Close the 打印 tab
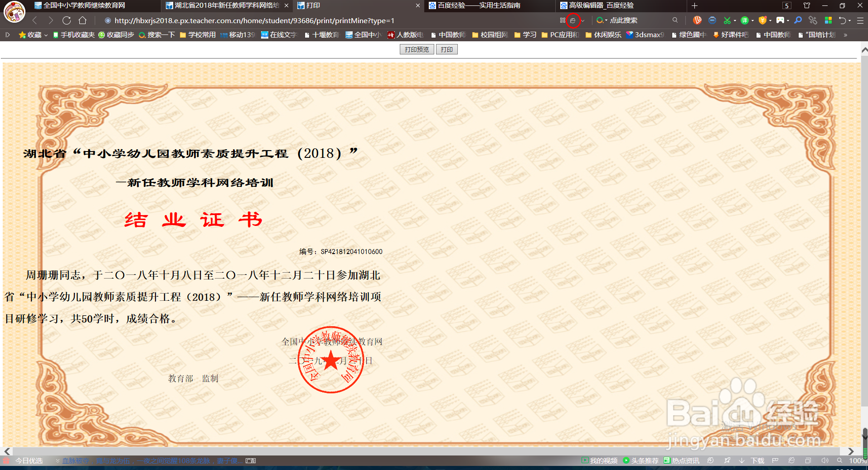The width and height of the screenshot is (868, 470). (418, 5)
